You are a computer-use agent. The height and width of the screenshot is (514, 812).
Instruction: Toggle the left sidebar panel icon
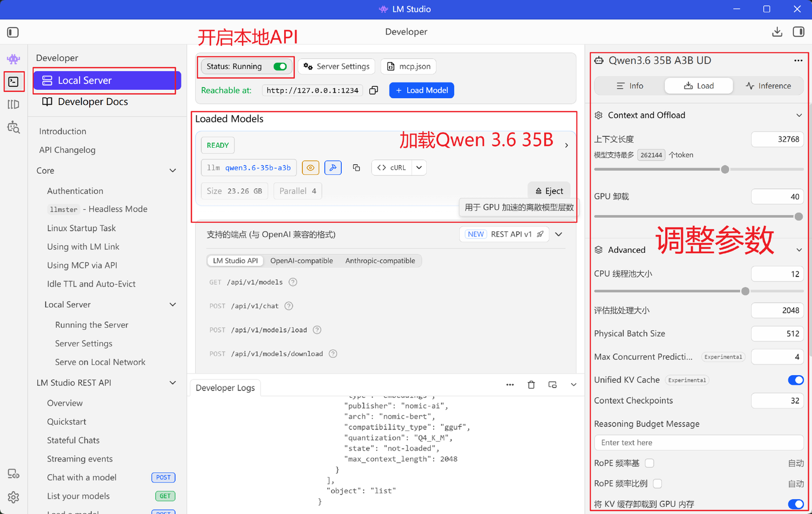13,32
